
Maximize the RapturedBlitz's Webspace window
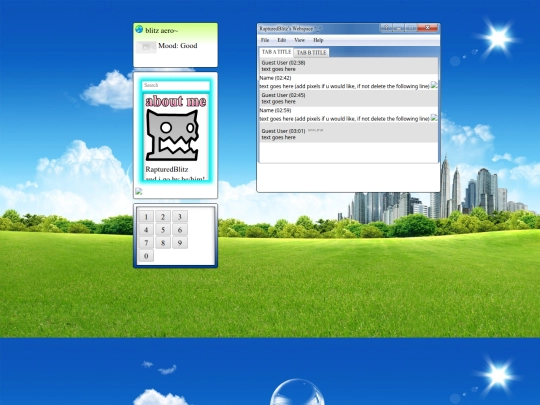pos(411,28)
